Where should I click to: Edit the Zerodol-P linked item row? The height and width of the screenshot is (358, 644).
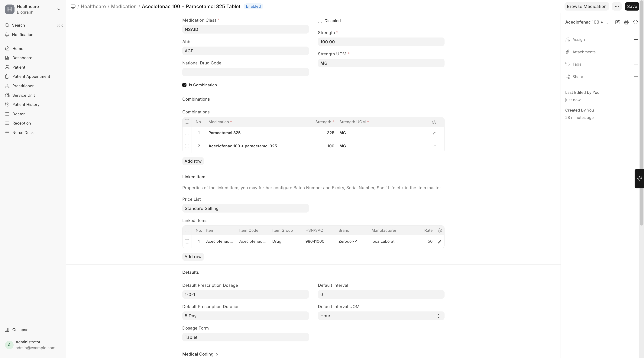(x=439, y=242)
